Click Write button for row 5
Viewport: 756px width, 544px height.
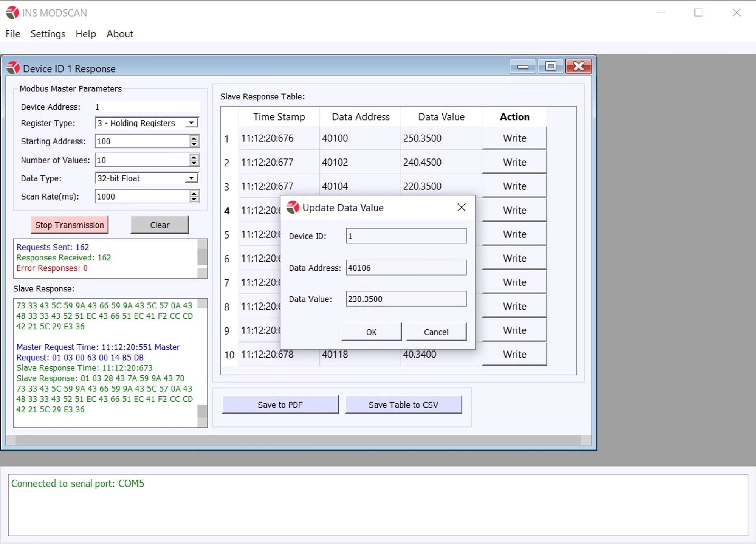pyautogui.click(x=514, y=234)
